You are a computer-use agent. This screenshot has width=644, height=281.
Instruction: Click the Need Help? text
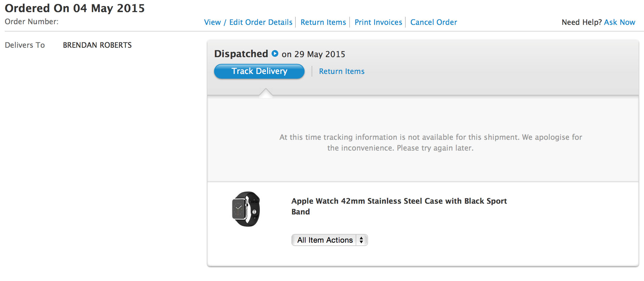pyautogui.click(x=581, y=22)
